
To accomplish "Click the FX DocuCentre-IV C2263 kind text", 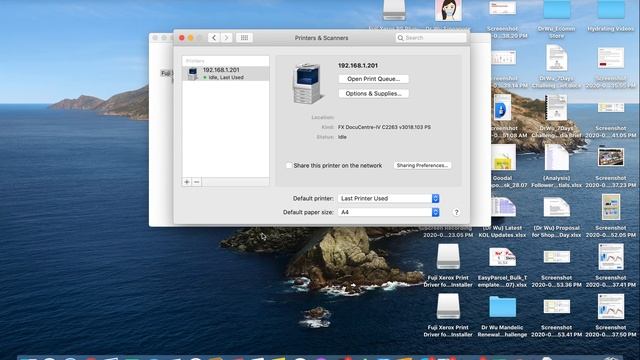I will click(x=384, y=127).
